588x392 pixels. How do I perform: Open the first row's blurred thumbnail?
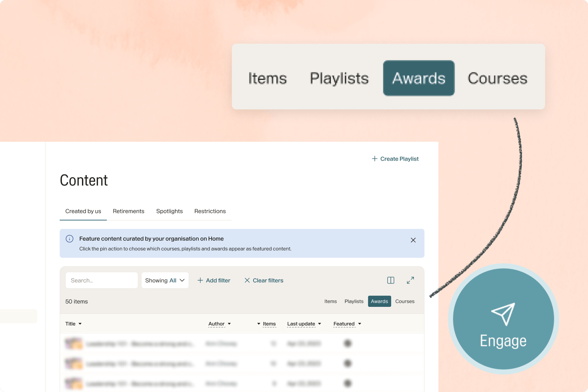coord(73,343)
